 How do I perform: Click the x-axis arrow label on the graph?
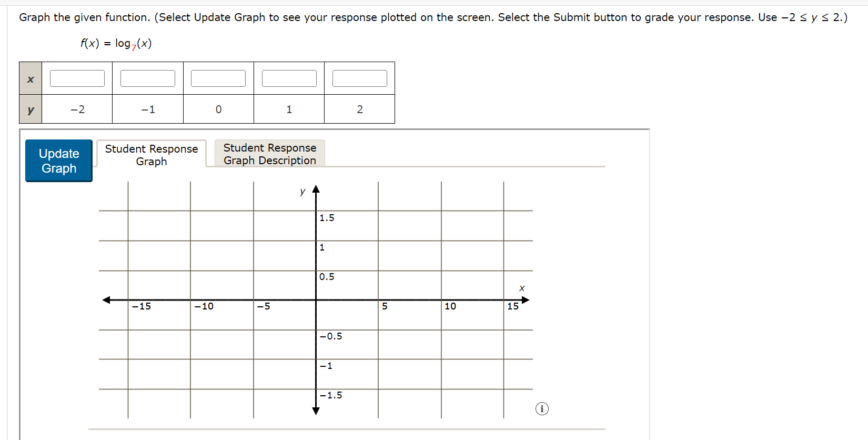tap(521, 288)
